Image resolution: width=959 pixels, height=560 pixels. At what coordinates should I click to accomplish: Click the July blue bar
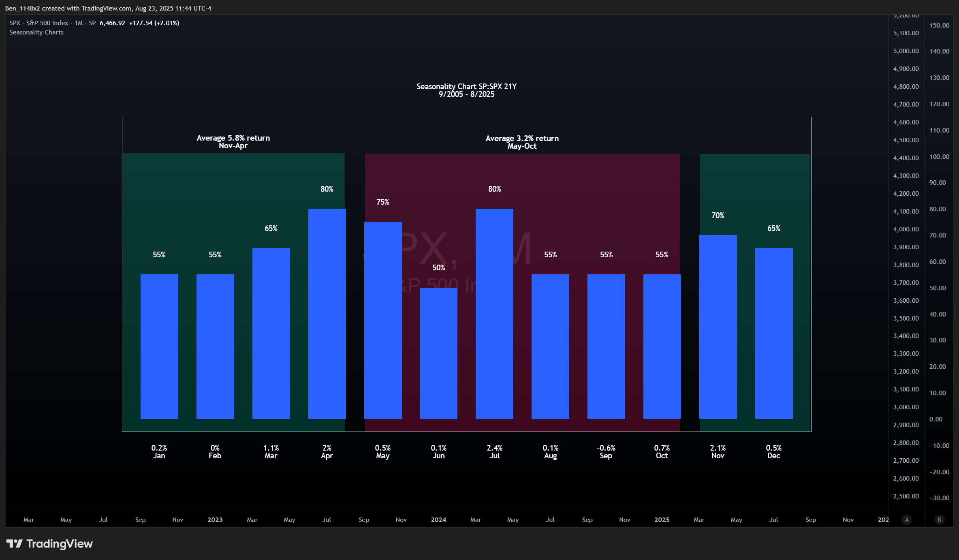coord(494,314)
